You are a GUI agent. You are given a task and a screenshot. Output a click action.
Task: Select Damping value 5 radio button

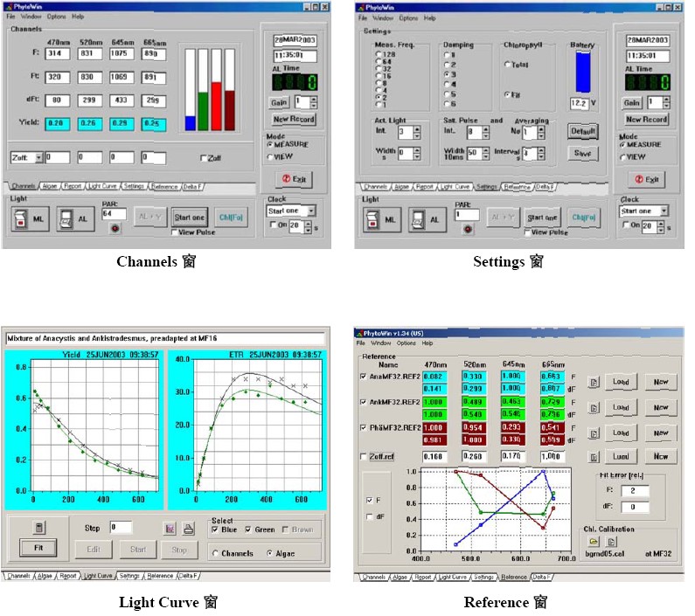[x=446, y=93]
